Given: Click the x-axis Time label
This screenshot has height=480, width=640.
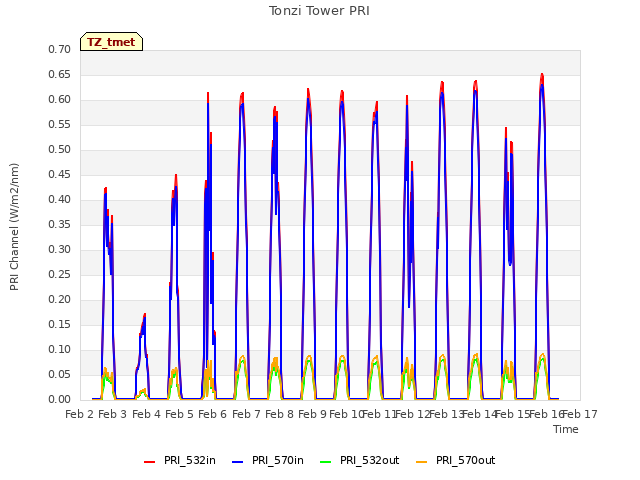Looking at the screenshot, I should click(x=566, y=429).
